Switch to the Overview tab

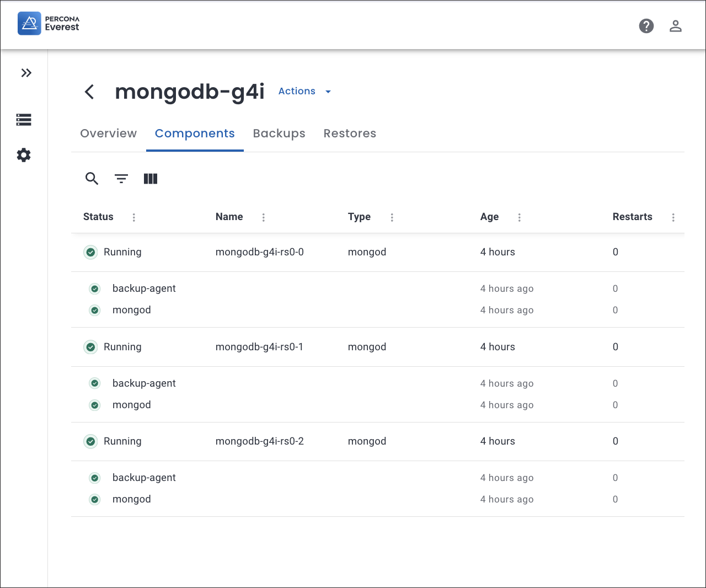(x=108, y=133)
